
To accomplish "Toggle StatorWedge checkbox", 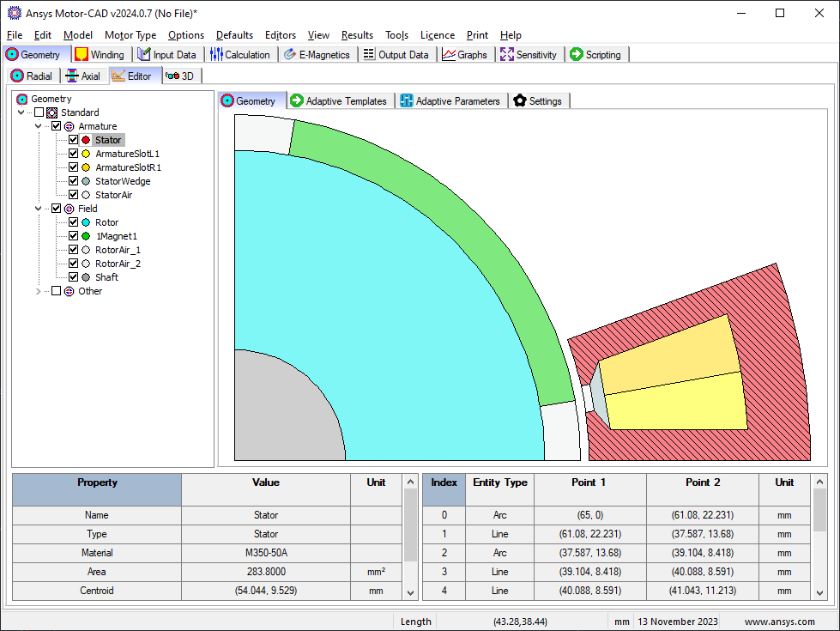I will [x=74, y=181].
